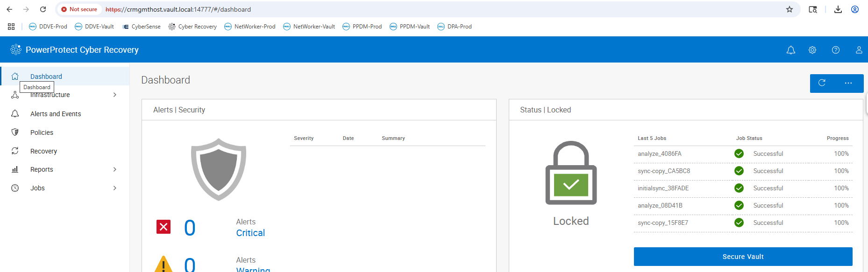Image resolution: width=868 pixels, height=272 pixels.
Task: Click the locked vault padlock graphic
Action: (x=571, y=173)
